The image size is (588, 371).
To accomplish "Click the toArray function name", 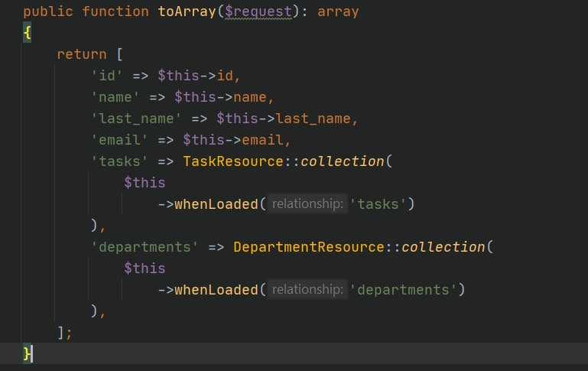I will pos(187,11).
